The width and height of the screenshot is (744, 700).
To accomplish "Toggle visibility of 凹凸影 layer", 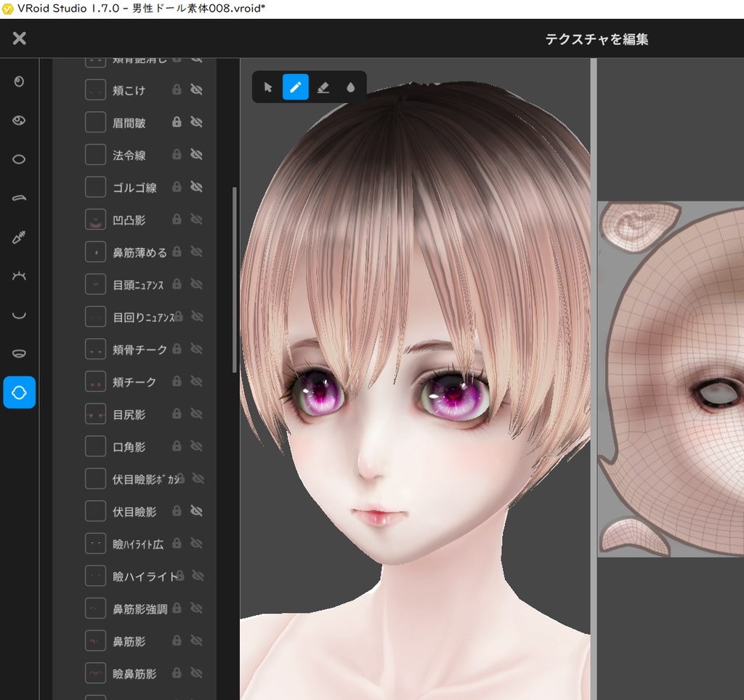I will pos(196,220).
